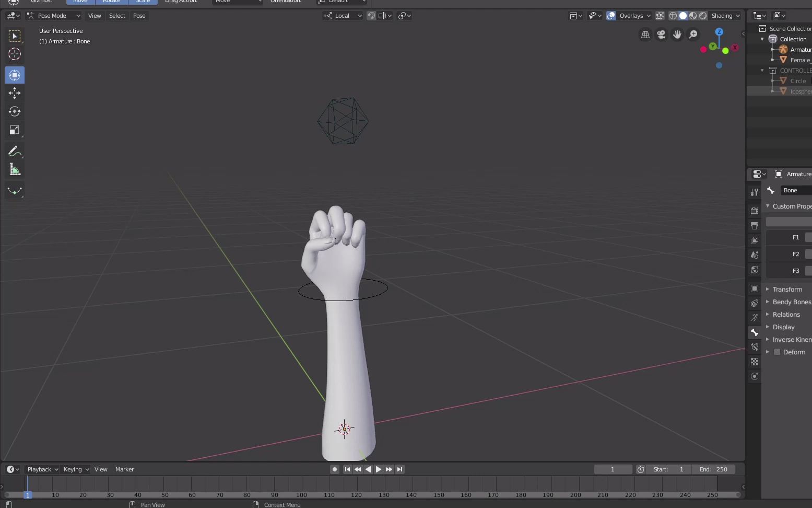This screenshot has height=508, width=812.
Task: Click the current frame number field
Action: [x=613, y=469]
